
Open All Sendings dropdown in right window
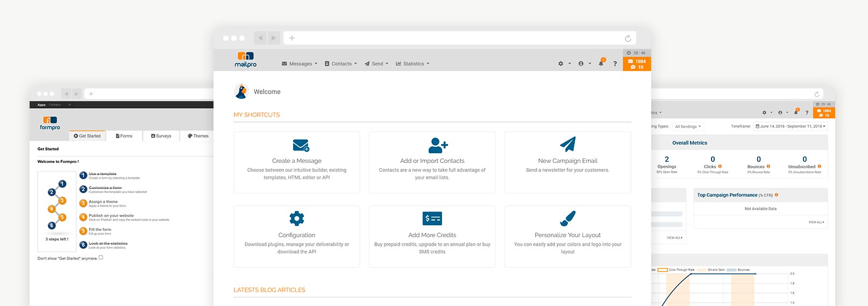(x=688, y=126)
